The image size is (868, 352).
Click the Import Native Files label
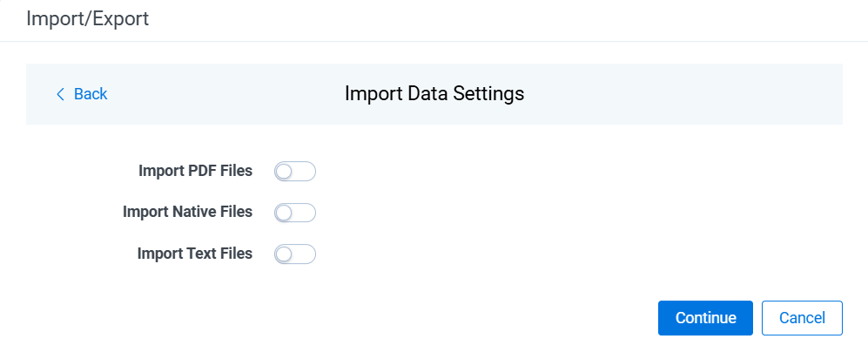pos(188,213)
